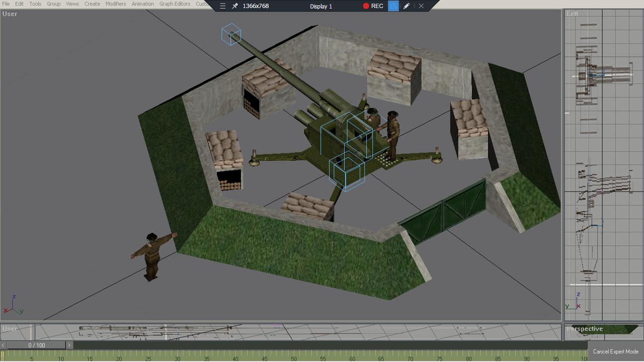
Task: Open the Group menu
Action: [x=53, y=4]
